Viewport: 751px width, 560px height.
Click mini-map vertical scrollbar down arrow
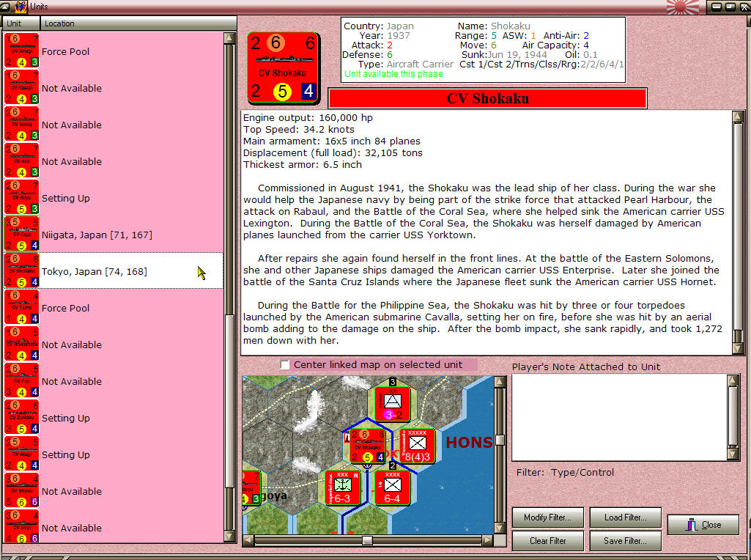pos(500,528)
